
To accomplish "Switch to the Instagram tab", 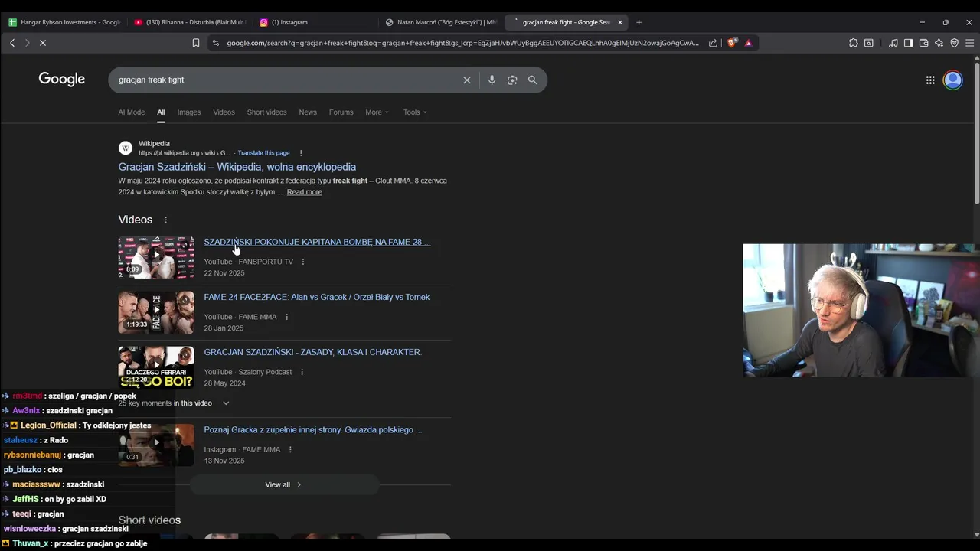I will pos(314,22).
